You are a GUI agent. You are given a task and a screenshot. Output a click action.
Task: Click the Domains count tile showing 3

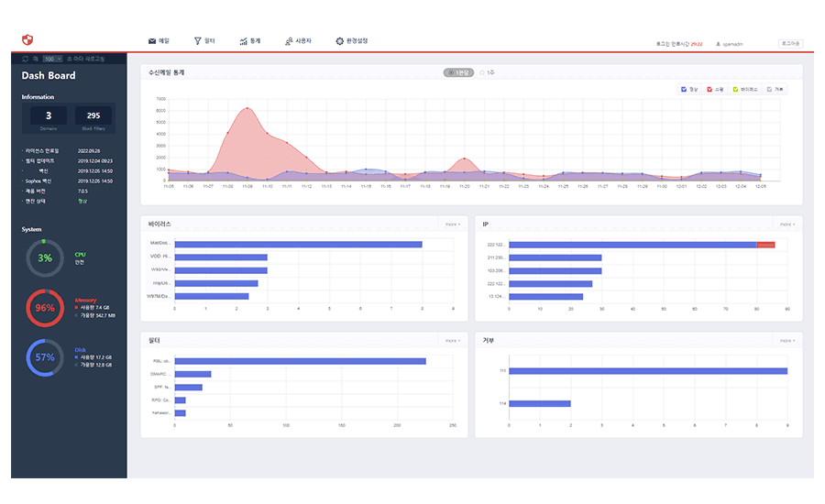(49, 115)
